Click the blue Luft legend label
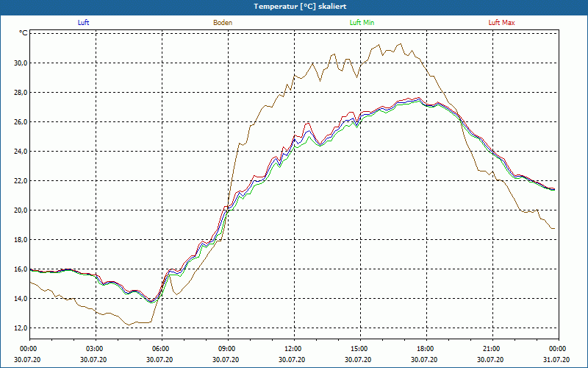 pos(83,23)
